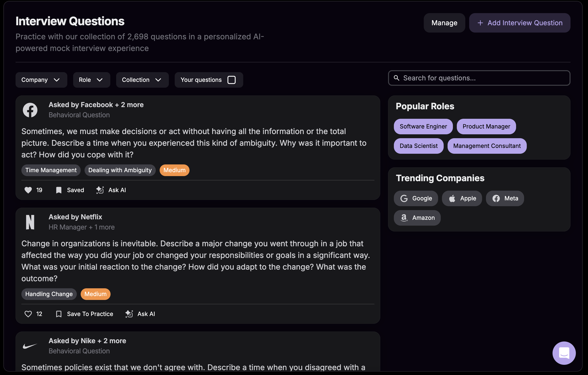Image resolution: width=588 pixels, height=375 pixels.
Task: Click the Facebook logo on the first question card
Action: 30,110
